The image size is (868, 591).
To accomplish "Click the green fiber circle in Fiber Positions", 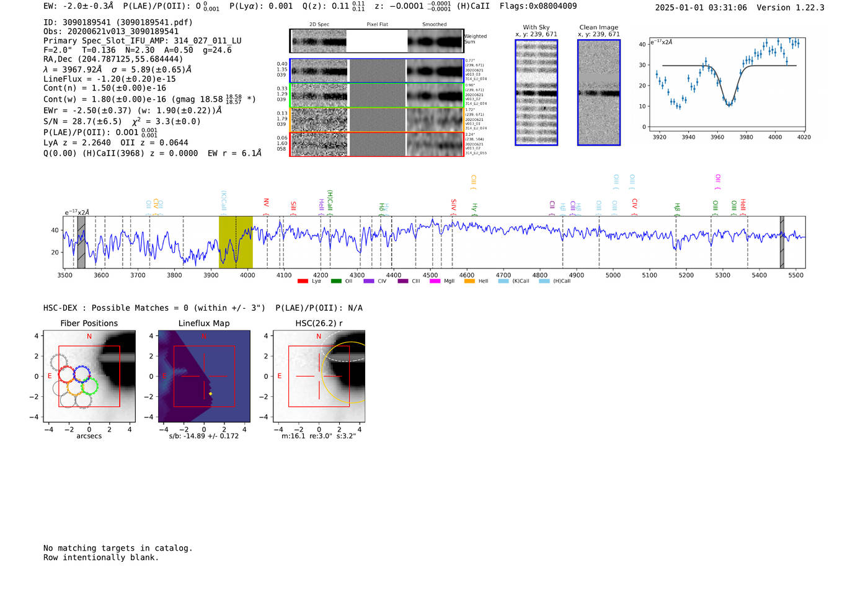I will (x=90, y=387).
